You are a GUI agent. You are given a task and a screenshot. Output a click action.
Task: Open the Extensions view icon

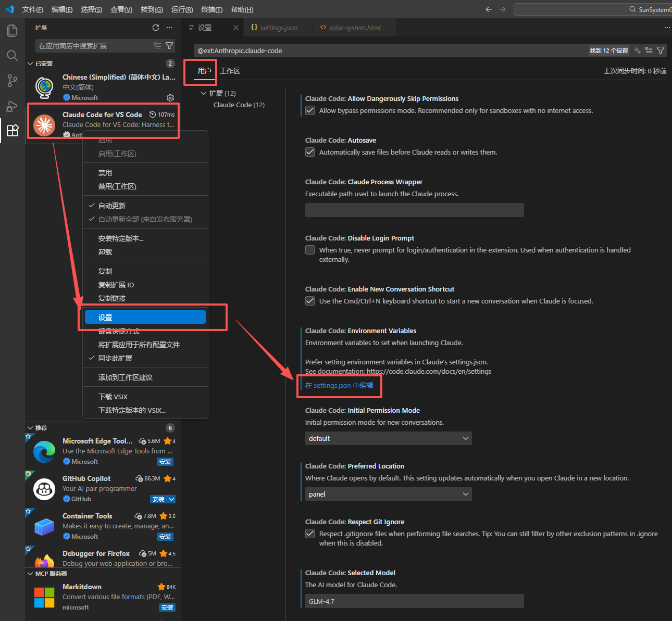pyautogui.click(x=12, y=130)
